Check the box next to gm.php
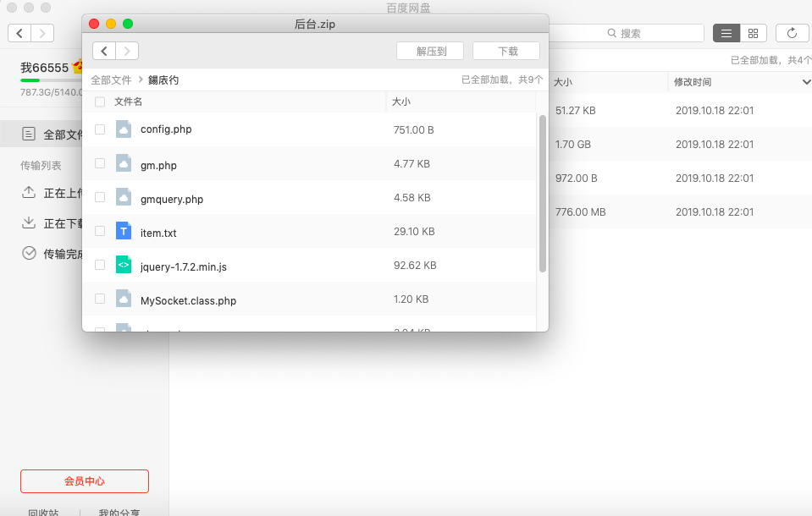This screenshot has height=516, width=812. pos(100,163)
